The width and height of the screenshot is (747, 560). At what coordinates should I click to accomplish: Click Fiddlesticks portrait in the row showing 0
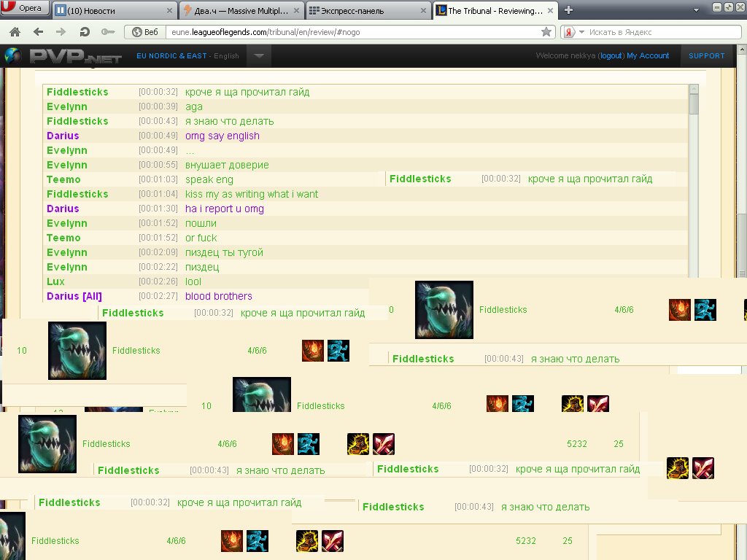(x=444, y=310)
